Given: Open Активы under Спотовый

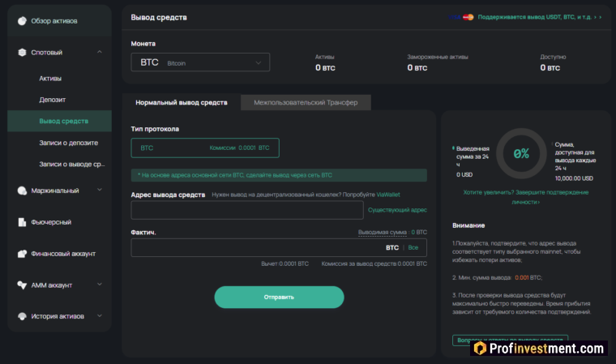Looking at the screenshot, I should 50,79.
